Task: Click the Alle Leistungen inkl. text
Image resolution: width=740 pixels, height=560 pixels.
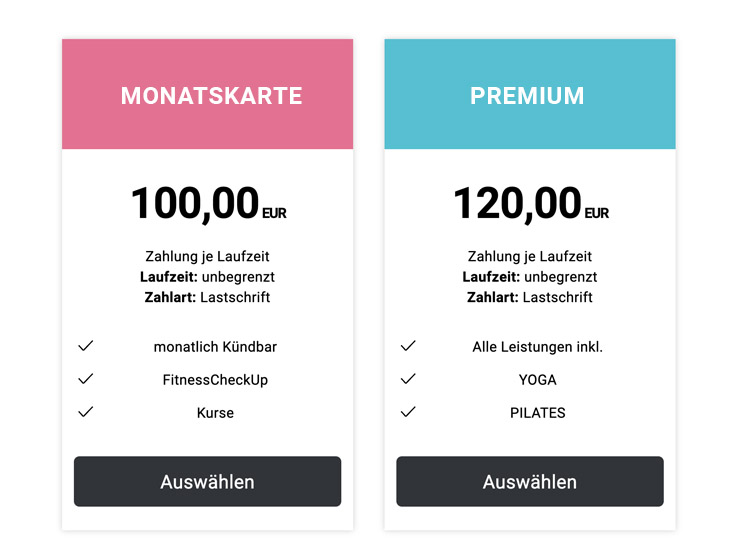Action: 537,347
